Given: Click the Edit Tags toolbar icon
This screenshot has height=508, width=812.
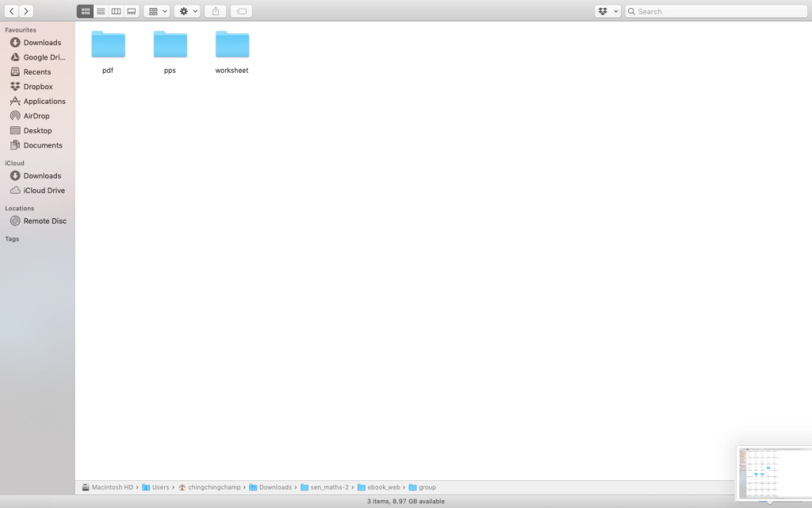Looking at the screenshot, I should [x=241, y=11].
